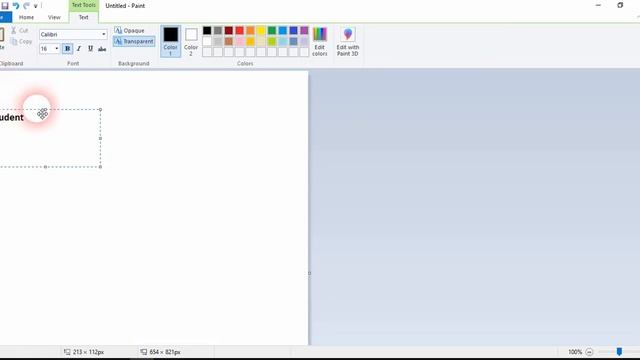
Task: Open Customize Quick Access Toolbar dropdown
Action: point(36,6)
